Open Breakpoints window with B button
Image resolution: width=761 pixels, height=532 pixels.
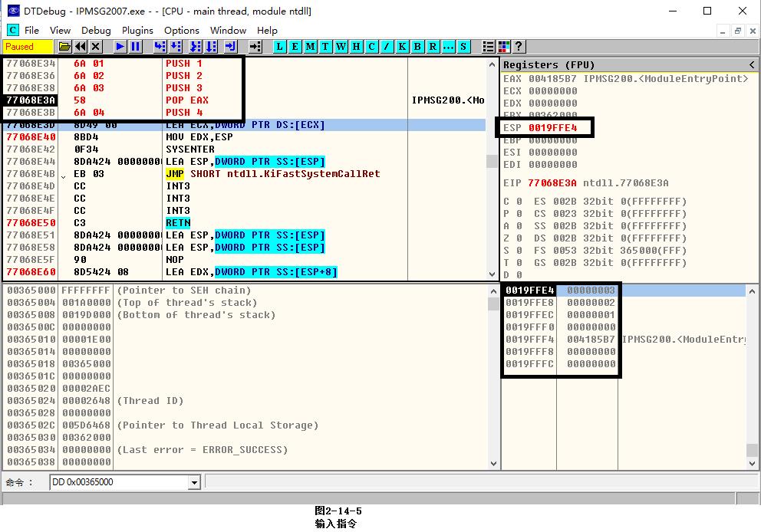coord(417,47)
